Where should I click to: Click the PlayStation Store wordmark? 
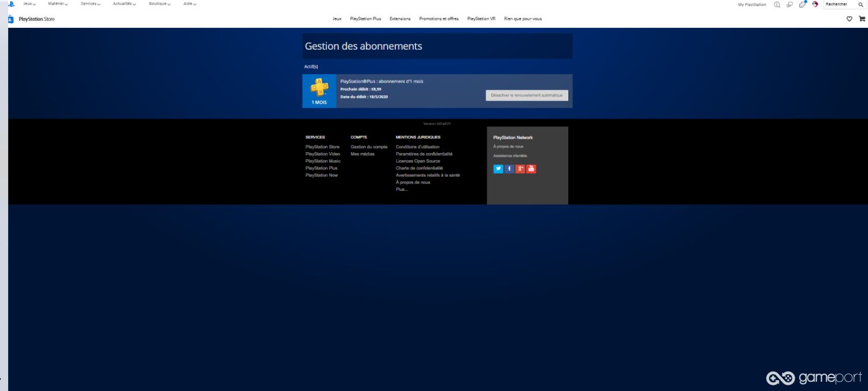click(36, 19)
